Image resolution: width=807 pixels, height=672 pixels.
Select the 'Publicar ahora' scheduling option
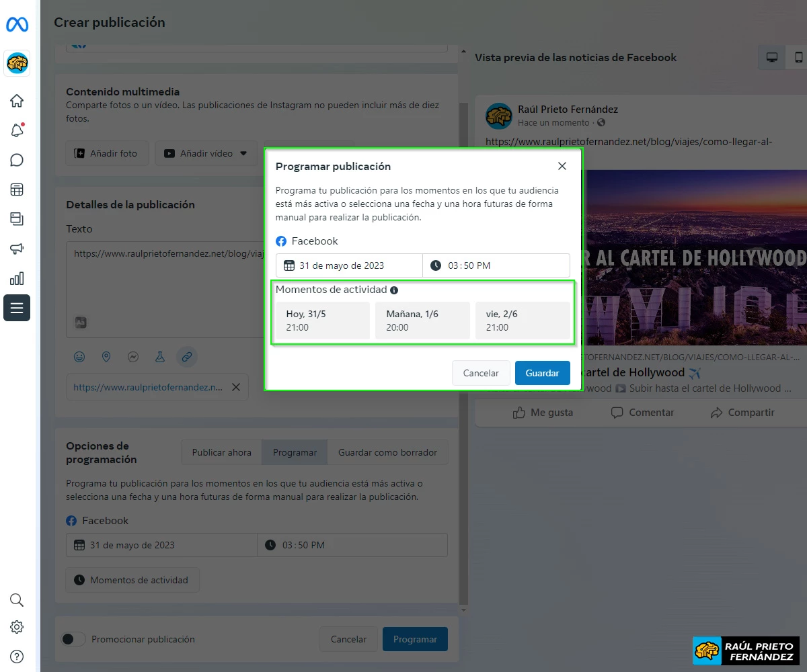click(x=221, y=452)
